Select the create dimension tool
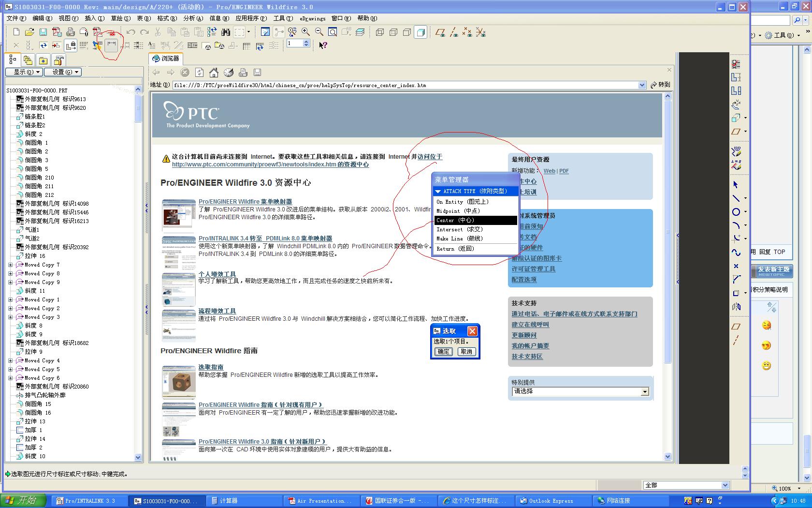 [112, 45]
